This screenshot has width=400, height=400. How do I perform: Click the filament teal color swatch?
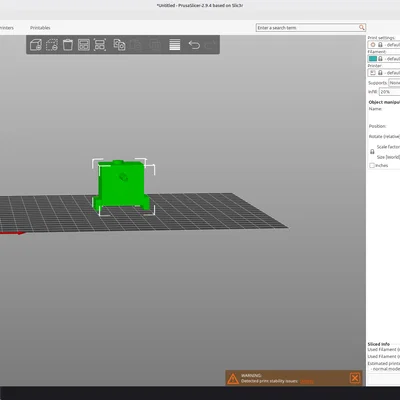[373, 59]
